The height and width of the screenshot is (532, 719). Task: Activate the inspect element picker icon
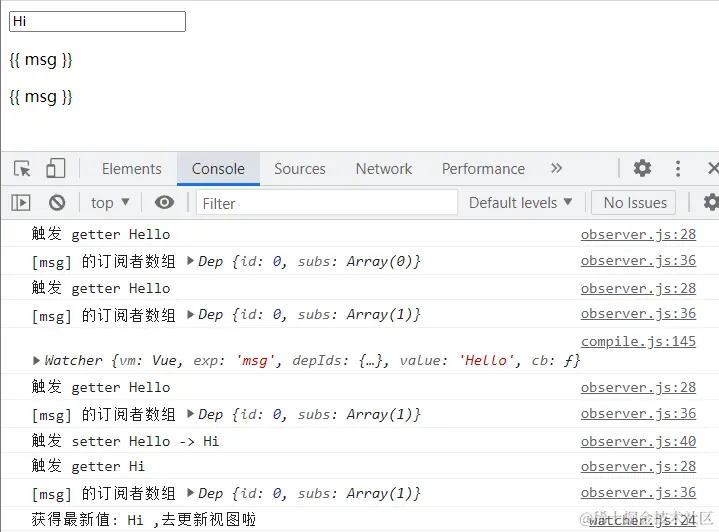[22, 169]
